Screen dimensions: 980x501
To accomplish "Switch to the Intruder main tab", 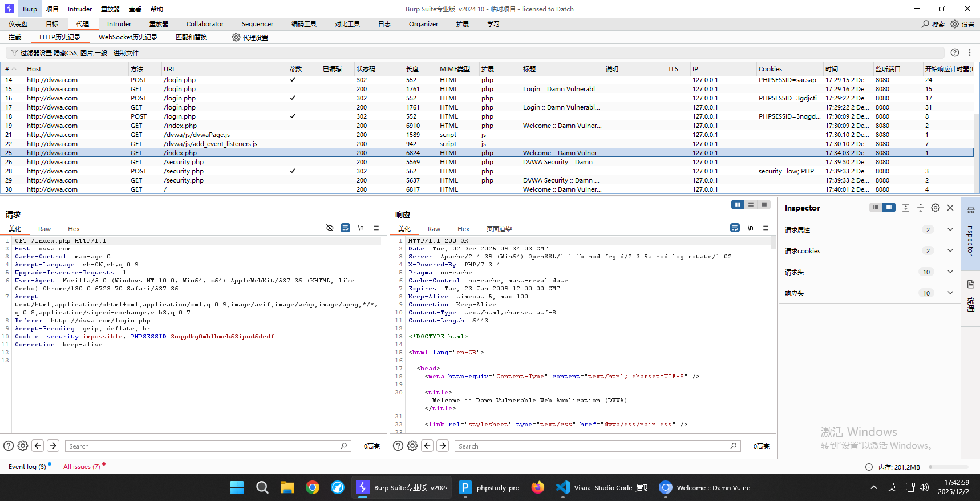I will pyautogui.click(x=119, y=24).
